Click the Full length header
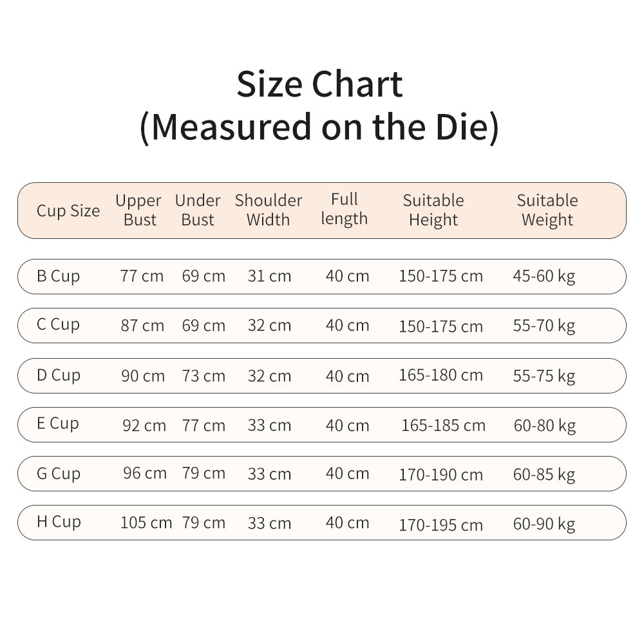The width and height of the screenshot is (644, 644). point(344,209)
